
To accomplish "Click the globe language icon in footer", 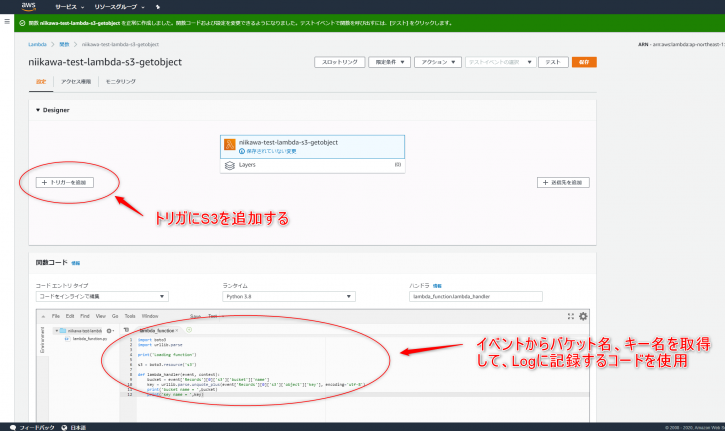I will click(64, 427).
